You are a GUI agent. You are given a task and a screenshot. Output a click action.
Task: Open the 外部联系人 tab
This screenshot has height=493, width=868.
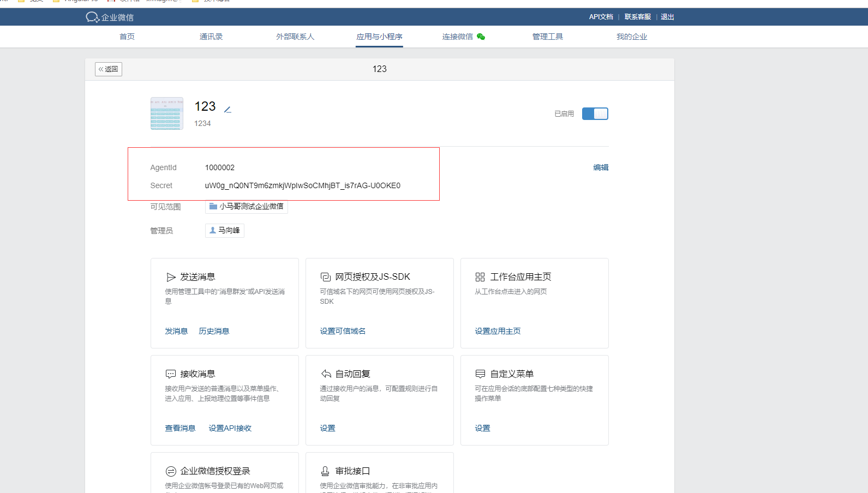coord(295,37)
